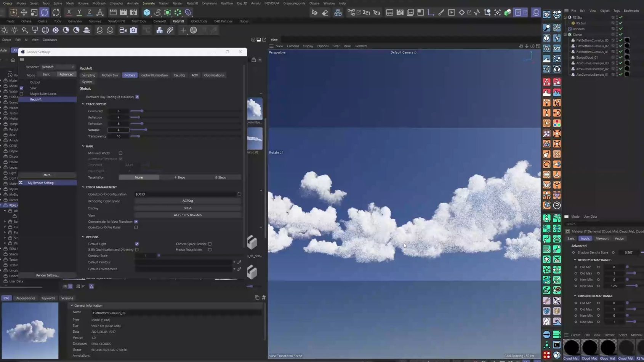
Task: Switch to the Viewport tab in material attributes
Action: 602,239
